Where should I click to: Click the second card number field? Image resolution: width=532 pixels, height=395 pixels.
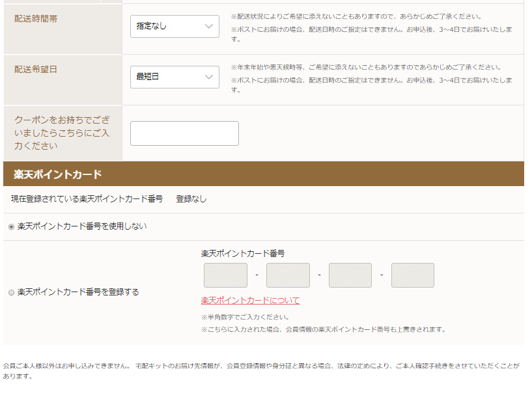click(288, 275)
